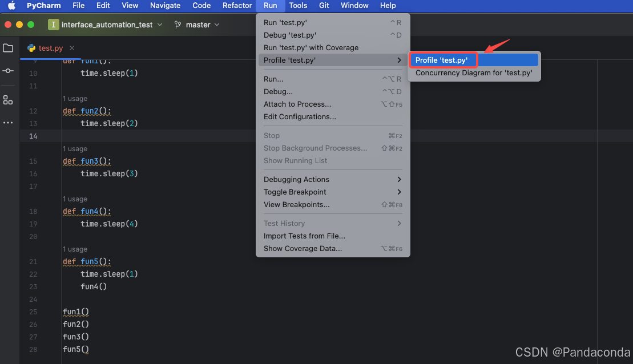Choose Debug 'test.py' menu entry
The width and height of the screenshot is (633, 364).
(x=333, y=35)
